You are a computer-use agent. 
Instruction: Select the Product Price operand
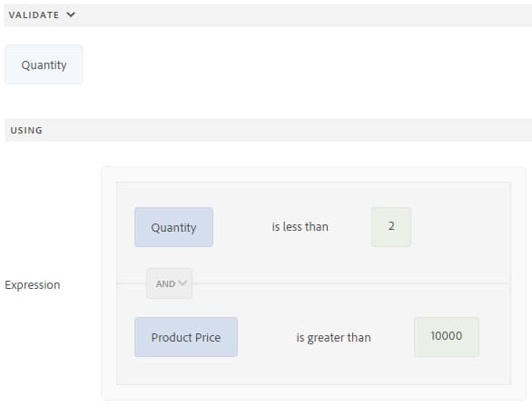click(x=186, y=337)
